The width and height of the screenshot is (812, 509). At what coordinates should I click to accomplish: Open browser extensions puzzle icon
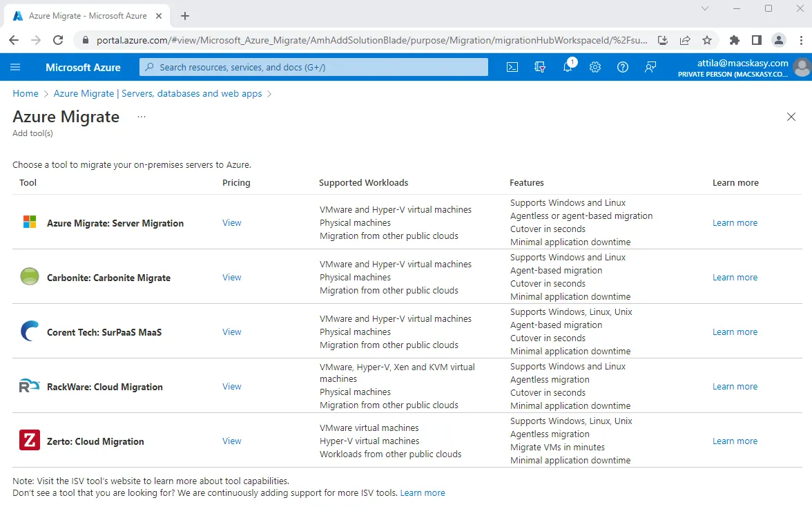point(735,40)
